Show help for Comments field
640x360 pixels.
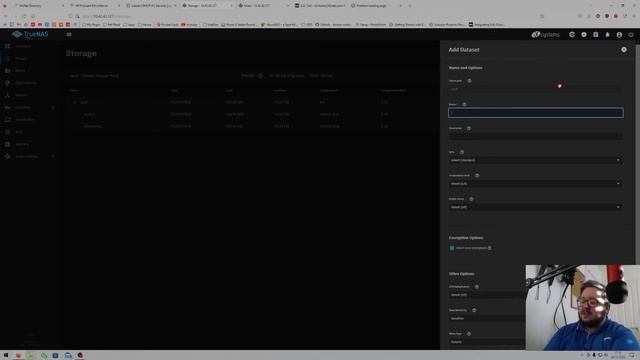469,128
